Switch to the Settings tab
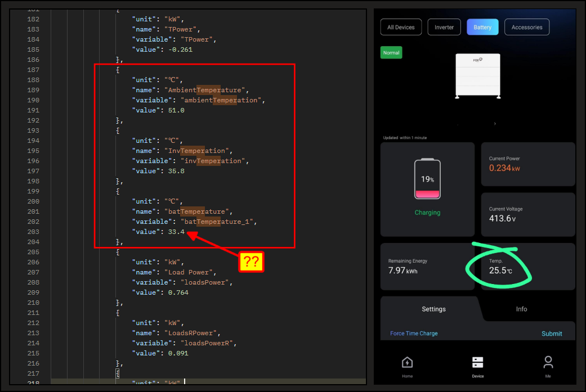586x392 pixels. coord(433,309)
